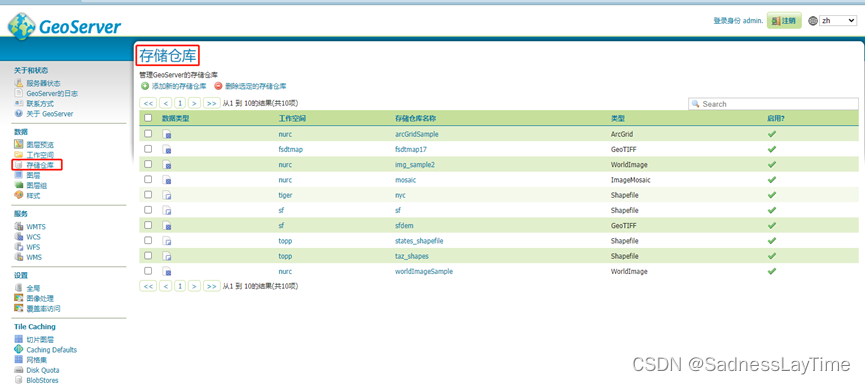Open 图层 layers icon in sidebar
865x384 pixels.
click(18, 175)
